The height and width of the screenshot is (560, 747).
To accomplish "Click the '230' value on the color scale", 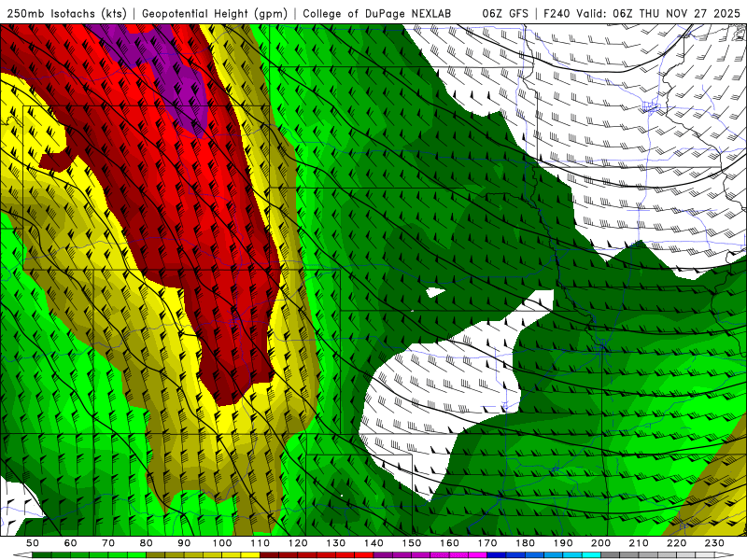I will (714, 543).
